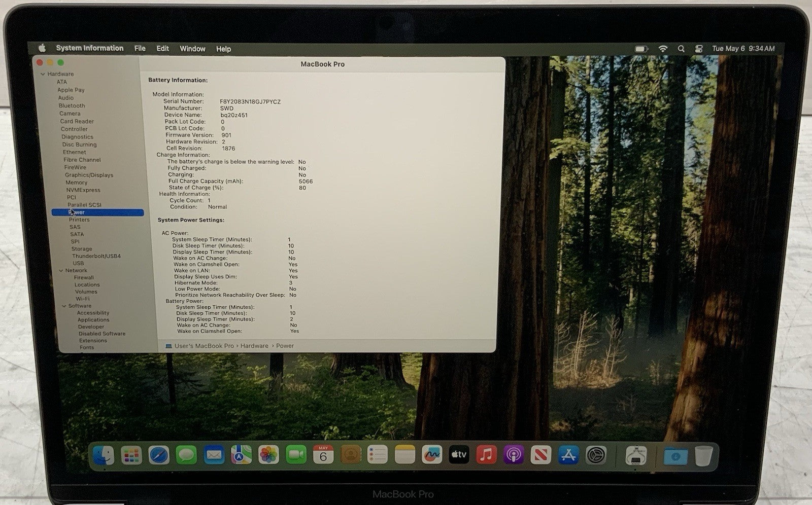This screenshot has height=505, width=812.
Task: Click Device Name value bq20z451
Action: point(234,115)
